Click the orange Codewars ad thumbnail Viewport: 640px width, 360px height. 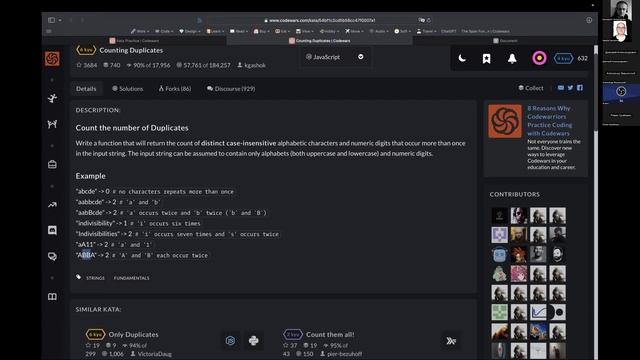click(504, 121)
